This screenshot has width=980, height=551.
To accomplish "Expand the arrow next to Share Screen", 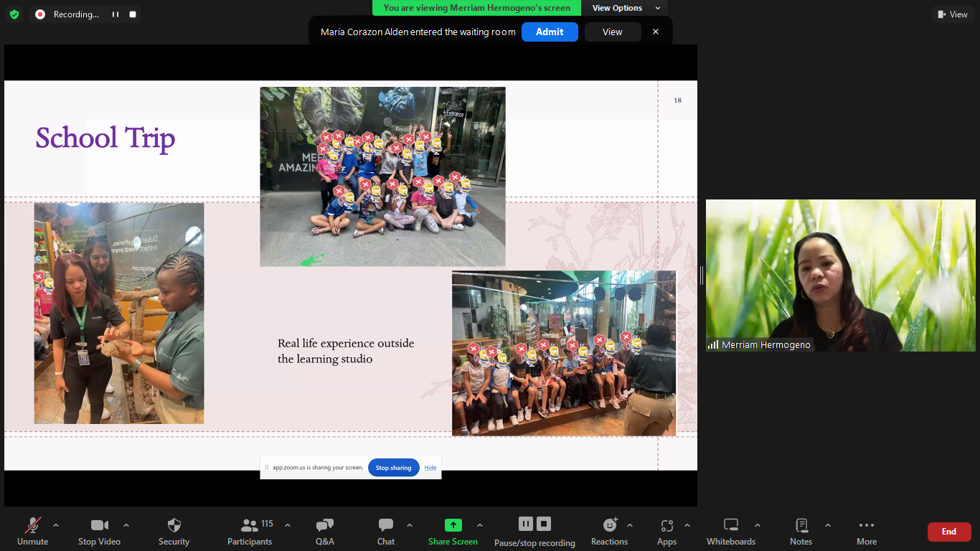I will coord(480,525).
